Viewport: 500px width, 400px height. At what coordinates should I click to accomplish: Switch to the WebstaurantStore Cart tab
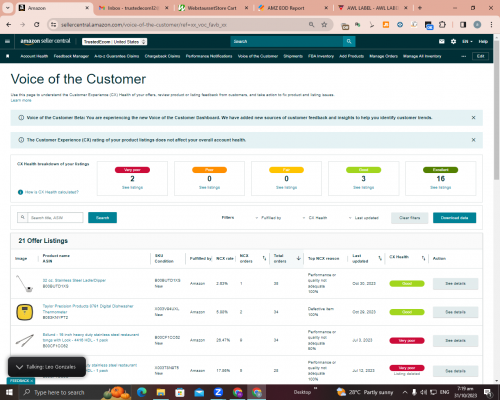[212, 8]
